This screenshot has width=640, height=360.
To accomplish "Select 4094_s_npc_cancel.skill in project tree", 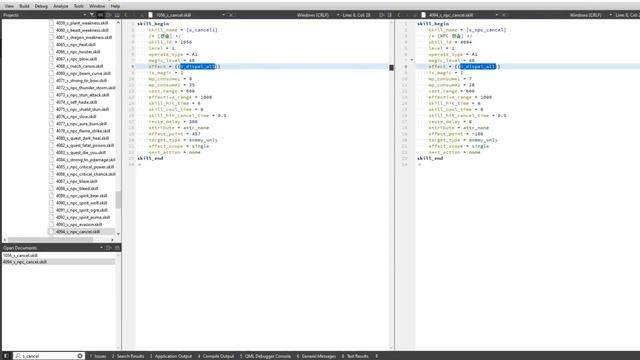I will pos(78,231).
